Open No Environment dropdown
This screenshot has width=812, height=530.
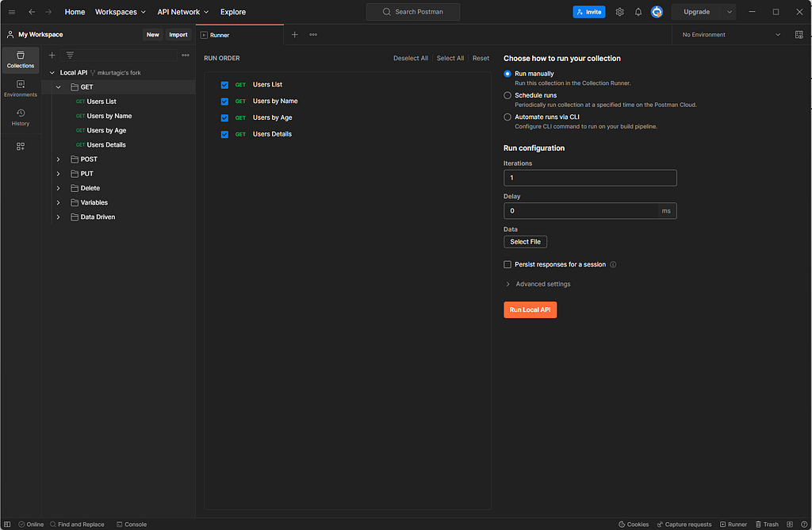pyautogui.click(x=730, y=35)
